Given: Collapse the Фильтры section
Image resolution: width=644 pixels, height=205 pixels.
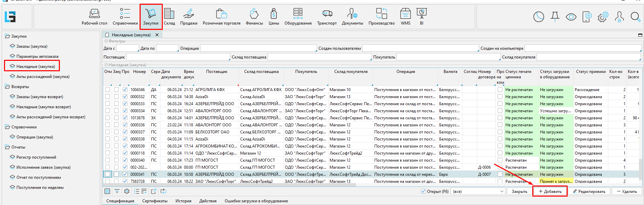Looking at the screenshot, I should point(106,41).
